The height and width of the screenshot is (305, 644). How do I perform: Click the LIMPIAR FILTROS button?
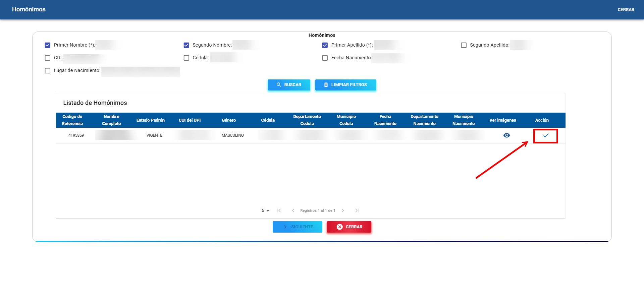[x=345, y=85]
